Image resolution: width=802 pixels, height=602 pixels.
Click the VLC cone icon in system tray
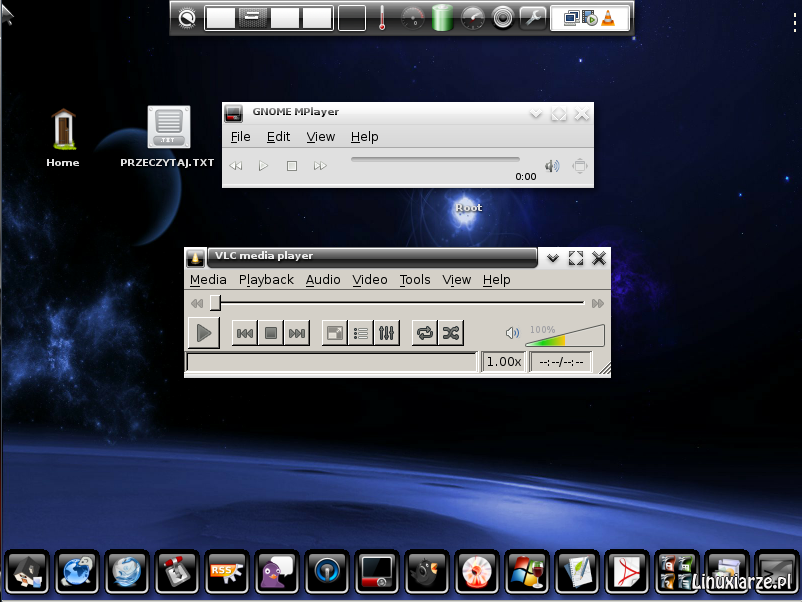(x=608, y=17)
